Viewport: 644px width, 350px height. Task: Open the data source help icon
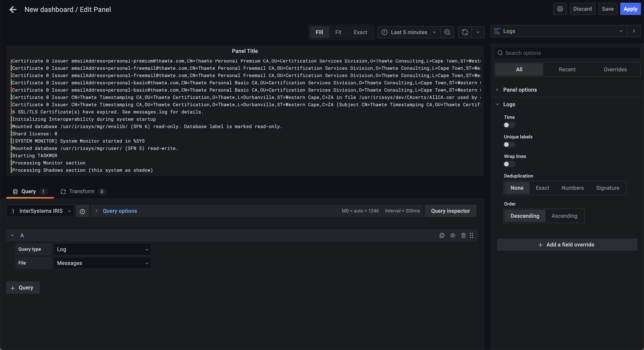click(82, 211)
